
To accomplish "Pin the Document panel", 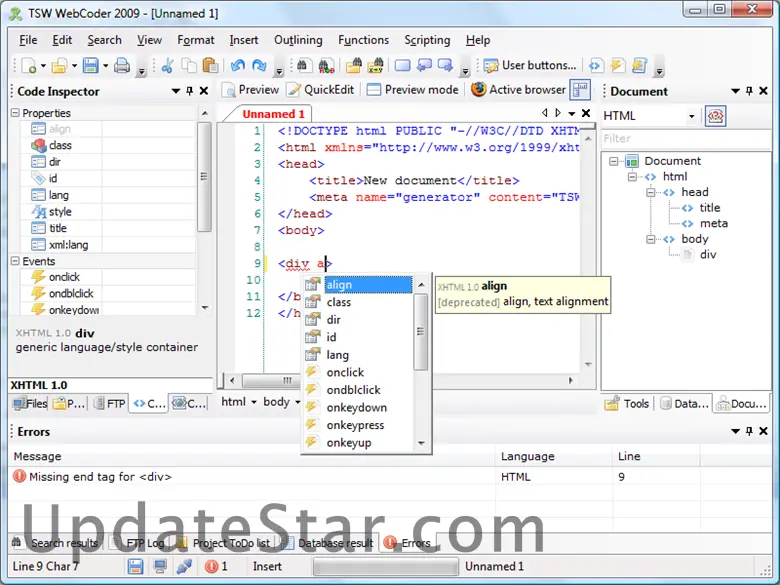I will pyautogui.click(x=749, y=91).
